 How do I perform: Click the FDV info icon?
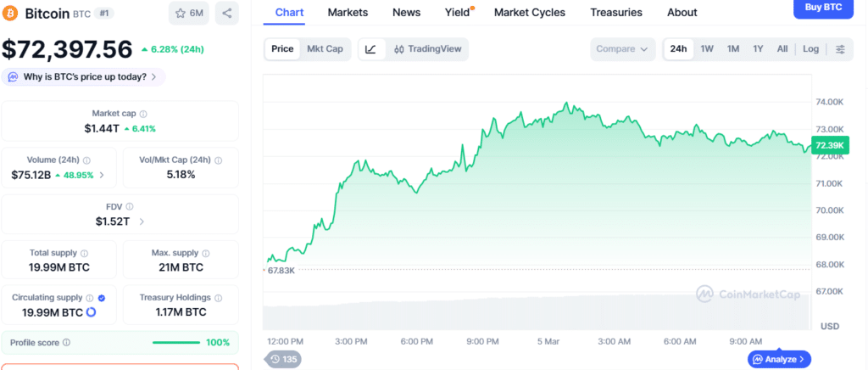[130, 206]
